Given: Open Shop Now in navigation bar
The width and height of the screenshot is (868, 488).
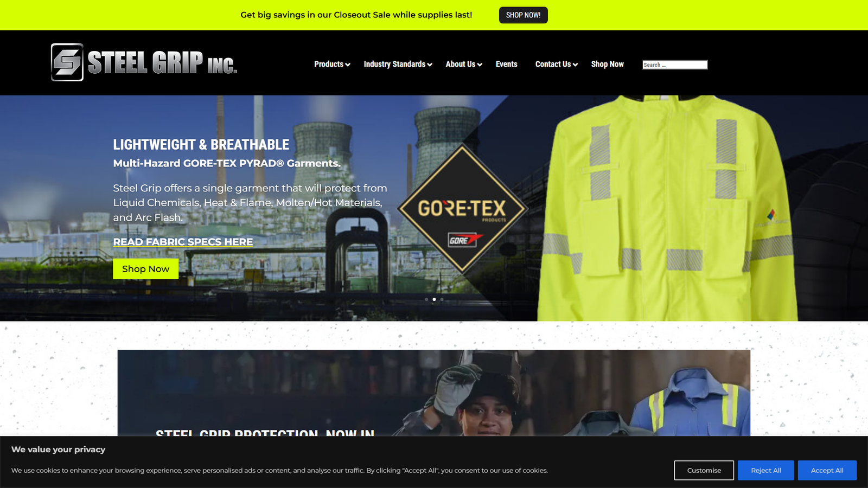Looking at the screenshot, I should [607, 64].
